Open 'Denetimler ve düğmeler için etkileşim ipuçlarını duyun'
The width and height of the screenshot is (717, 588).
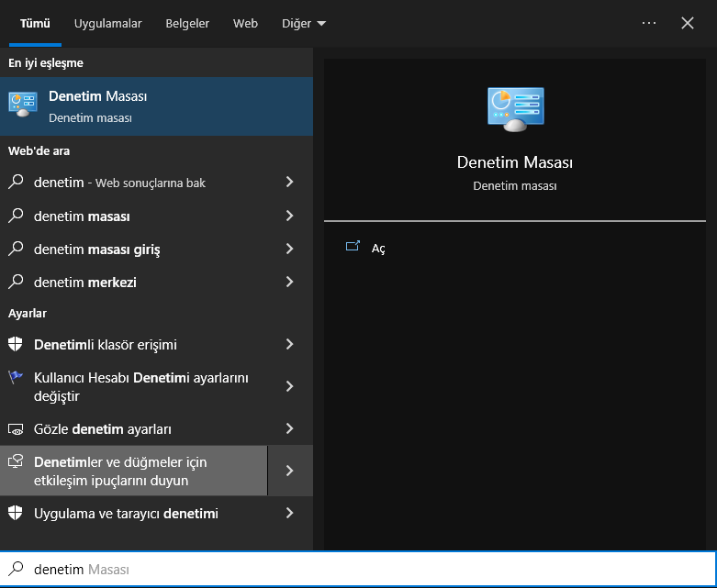(x=133, y=471)
